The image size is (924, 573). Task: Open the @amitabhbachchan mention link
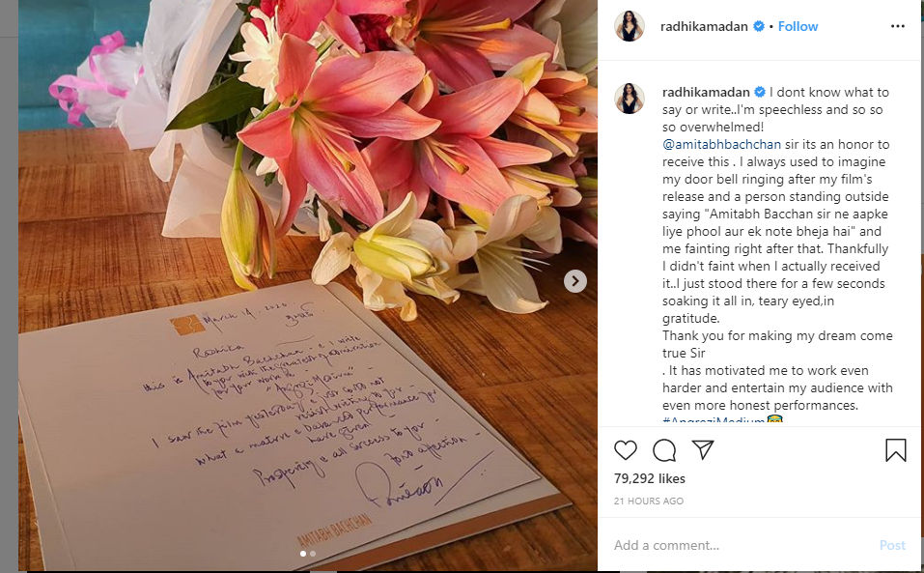tap(721, 144)
